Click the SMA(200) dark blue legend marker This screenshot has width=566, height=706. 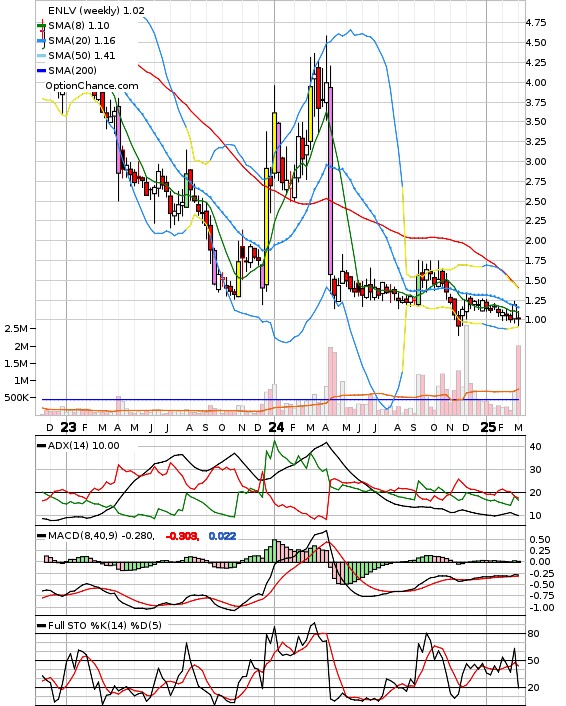[41, 71]
